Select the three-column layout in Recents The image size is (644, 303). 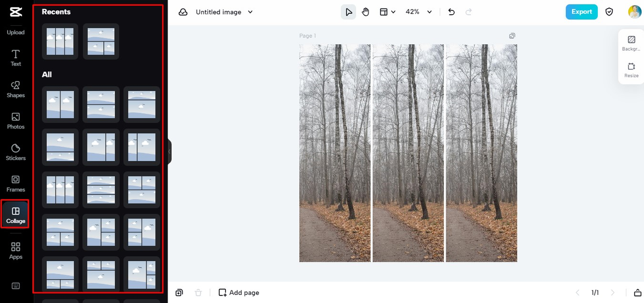(60, 41)
